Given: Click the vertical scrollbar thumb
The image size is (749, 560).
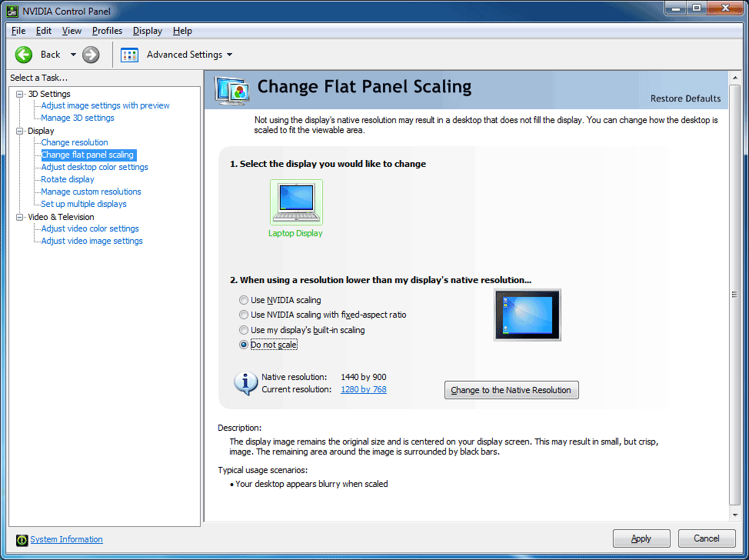Looking at the screenshot, I should [x=735, y=295].
